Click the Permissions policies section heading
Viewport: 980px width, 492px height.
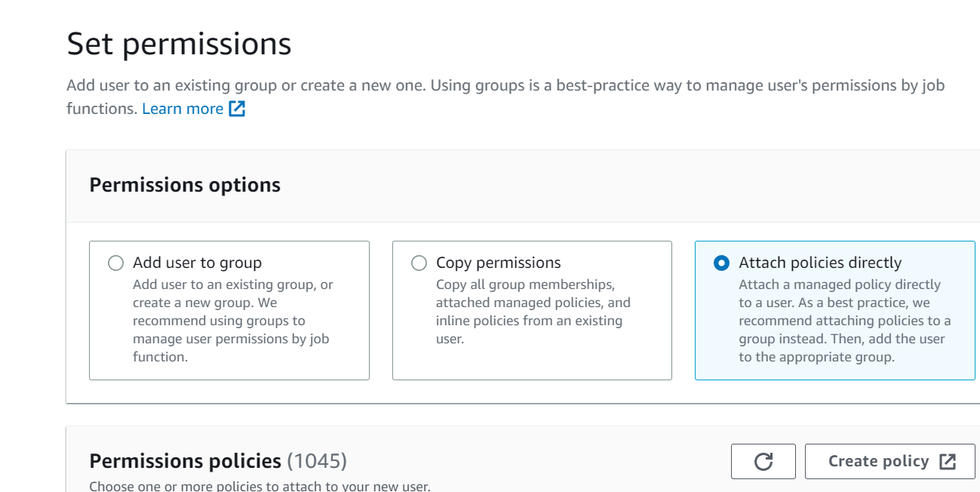click(x=185, y=461)
